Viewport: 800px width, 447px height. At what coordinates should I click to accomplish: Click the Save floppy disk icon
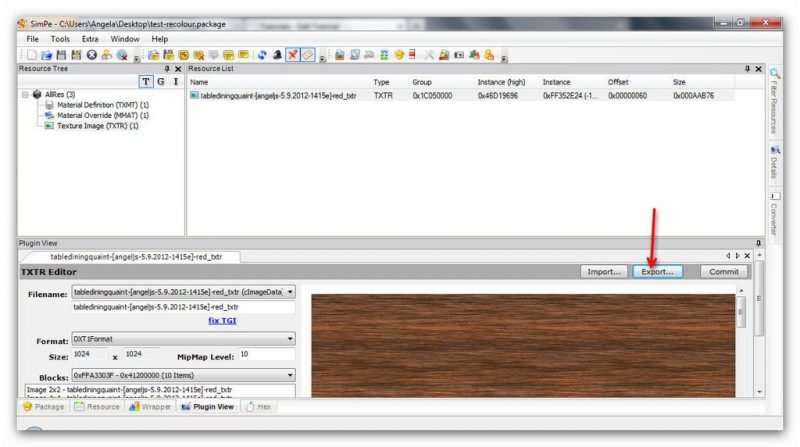pyautogui.click(x=61, y=55)
